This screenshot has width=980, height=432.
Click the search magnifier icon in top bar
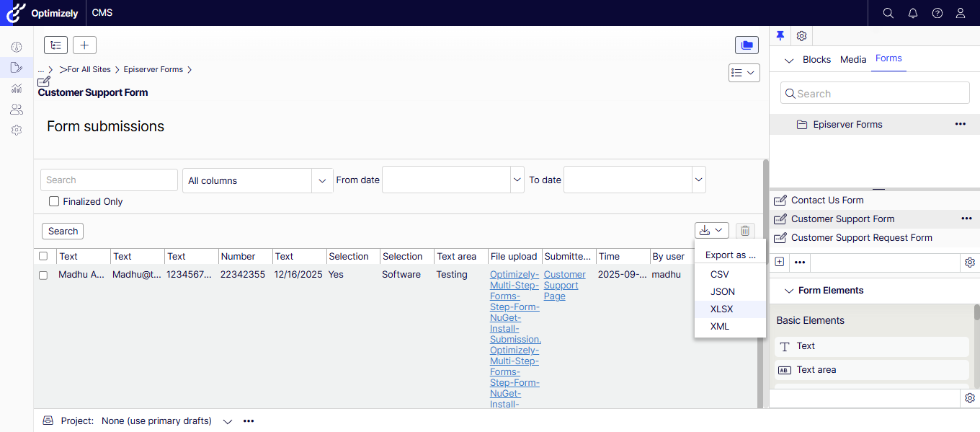pos(888,13)
